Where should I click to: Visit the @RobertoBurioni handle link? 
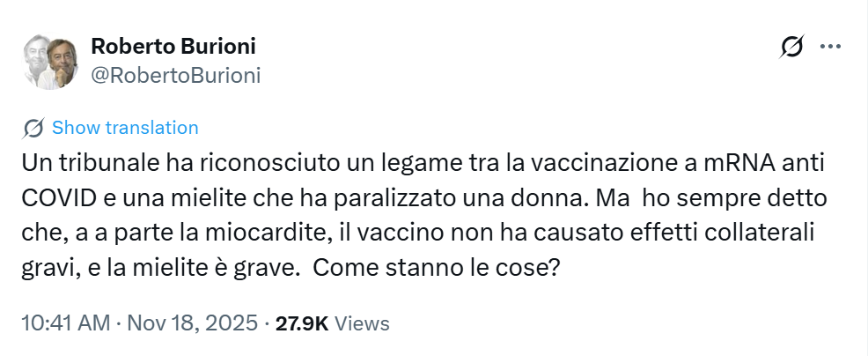[176, 75]
